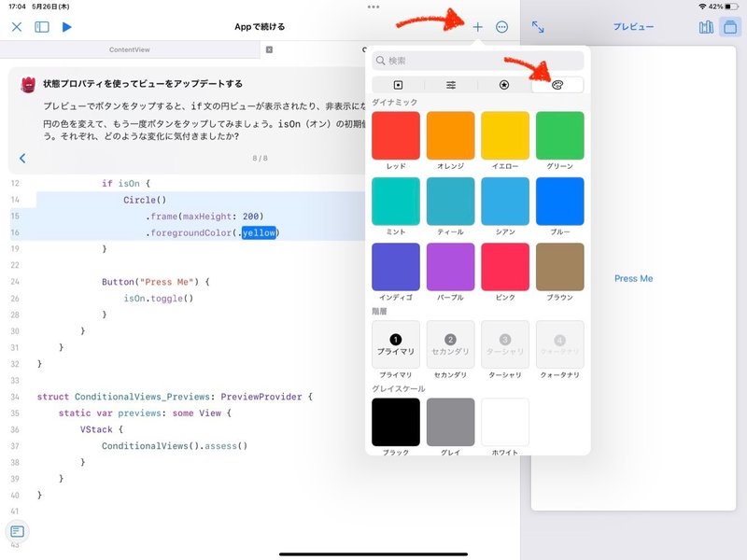747x560 pixels.
Task: Tap the Press Me button in preview
Action: 633,278
